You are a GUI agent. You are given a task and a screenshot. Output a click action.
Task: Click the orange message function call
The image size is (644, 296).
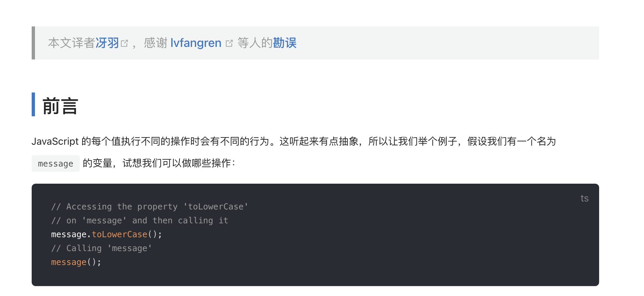(69, 262)
